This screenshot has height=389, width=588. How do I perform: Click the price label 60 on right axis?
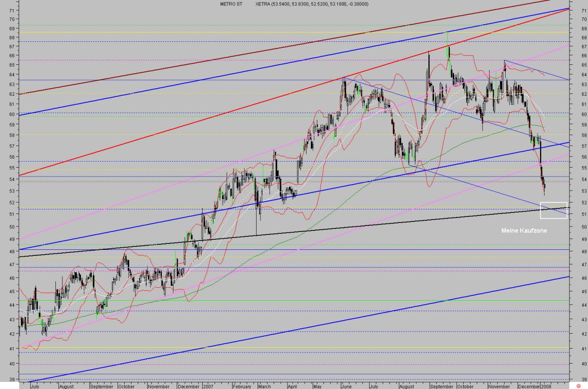pyautogui.click(x=584, y=114)
